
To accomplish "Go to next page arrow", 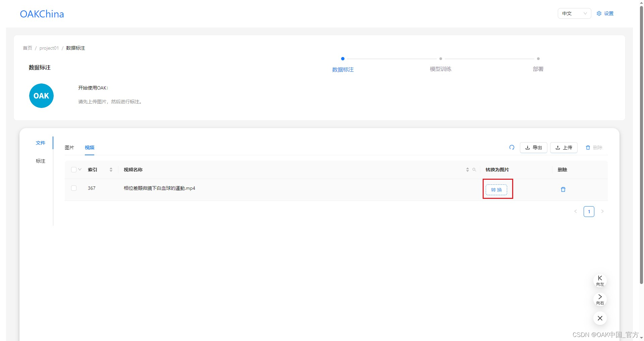I will pyautogui.click(x=602, y=211).
